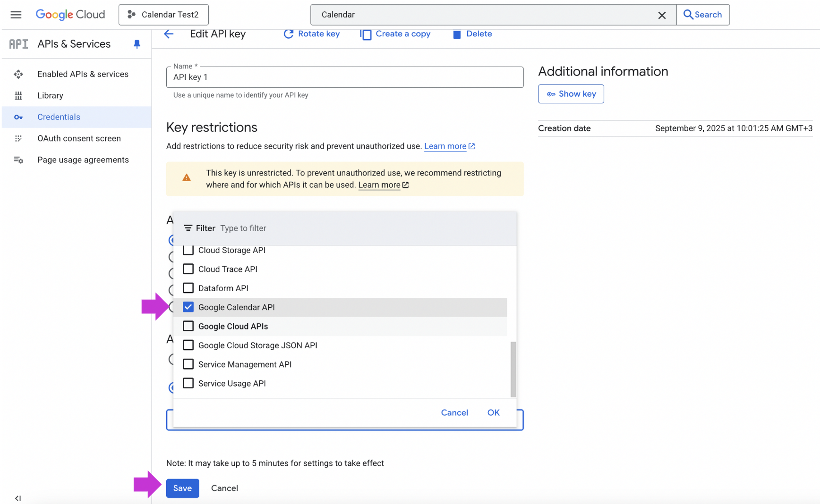
Task: Check the Service Usage API checkbox
Action: click(x=188, y=383)
